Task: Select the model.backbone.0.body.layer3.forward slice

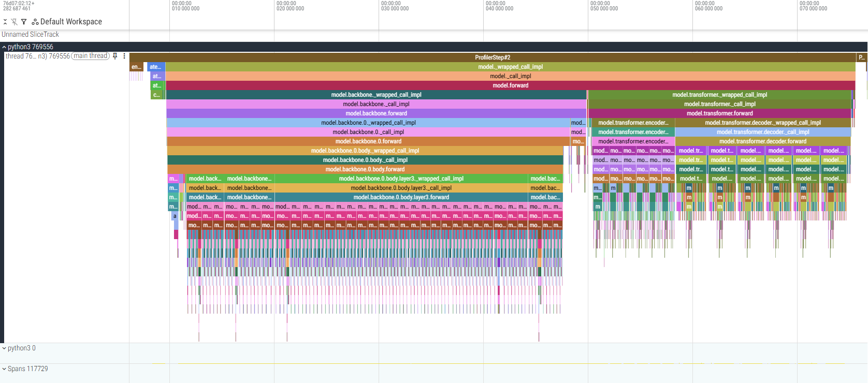Action: 401,197
